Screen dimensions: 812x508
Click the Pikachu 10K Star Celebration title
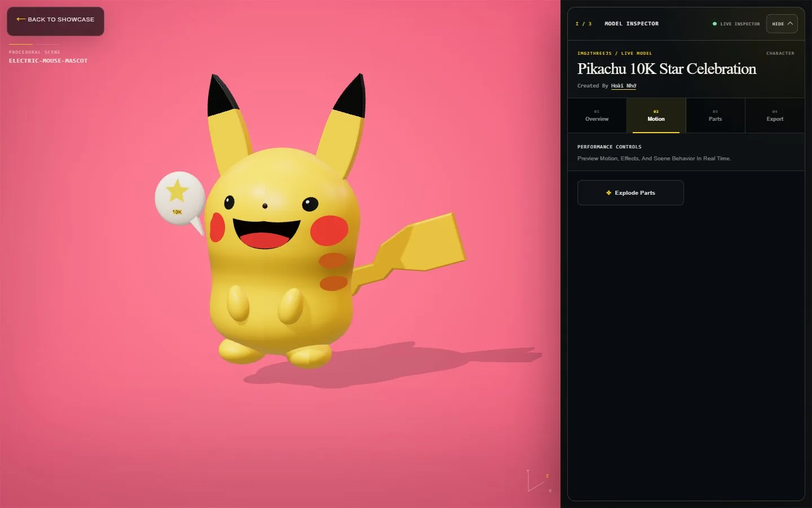coord(667,69)
